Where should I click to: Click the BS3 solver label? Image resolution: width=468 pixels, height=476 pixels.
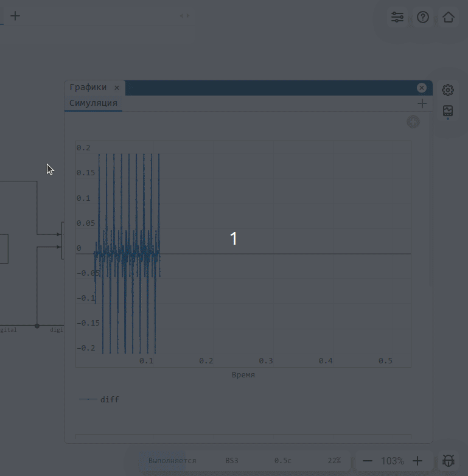pyautogui.click(x=232, y=461)
